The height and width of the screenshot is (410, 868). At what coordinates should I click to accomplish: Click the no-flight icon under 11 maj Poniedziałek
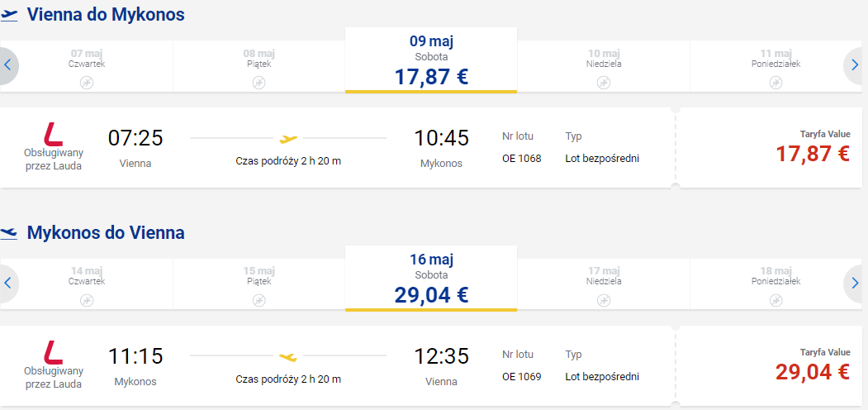pyautogui.click(x=776, y=83)
